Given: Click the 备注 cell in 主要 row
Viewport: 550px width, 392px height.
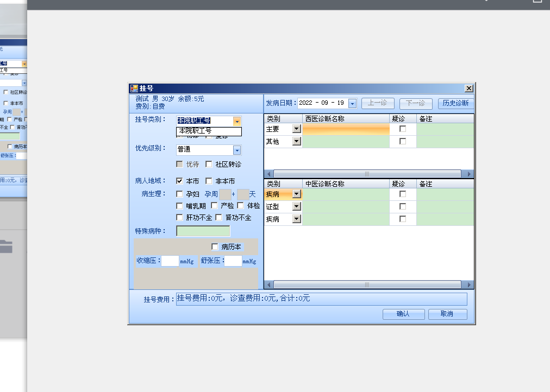Looking at the screenshot, I should click(x=445, y=129).
